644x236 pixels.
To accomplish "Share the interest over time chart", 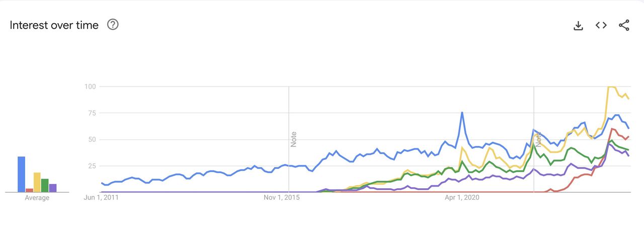I will pos(624,25).
